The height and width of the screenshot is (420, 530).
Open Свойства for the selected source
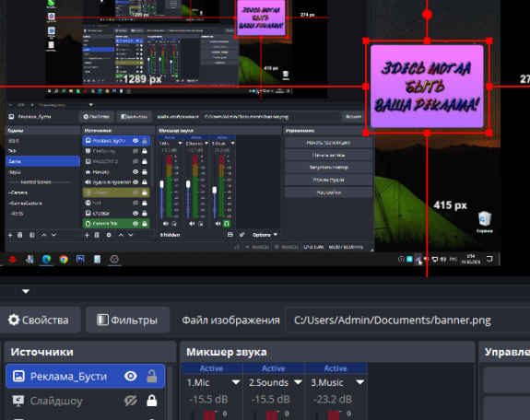point(39,320)
